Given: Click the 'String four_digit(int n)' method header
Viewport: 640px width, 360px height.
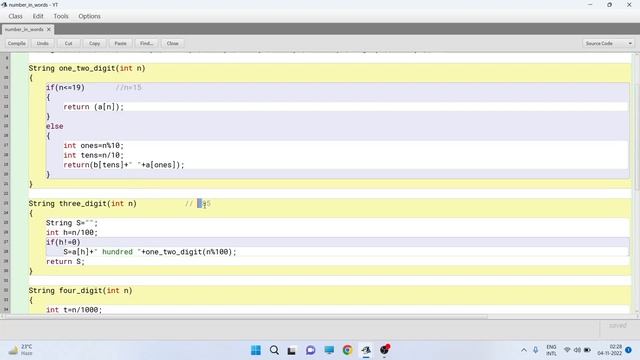Looking at the screenshot, I should click(x=80, y=291).
